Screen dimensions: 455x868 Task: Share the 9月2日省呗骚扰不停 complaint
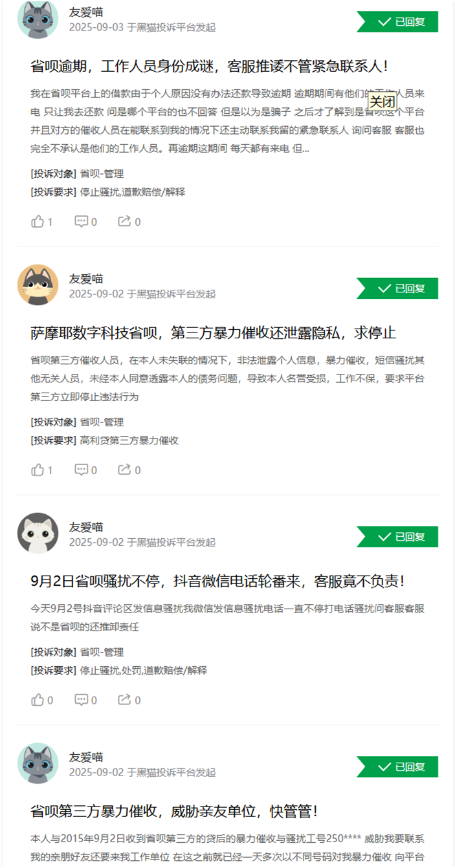(129, 700)
